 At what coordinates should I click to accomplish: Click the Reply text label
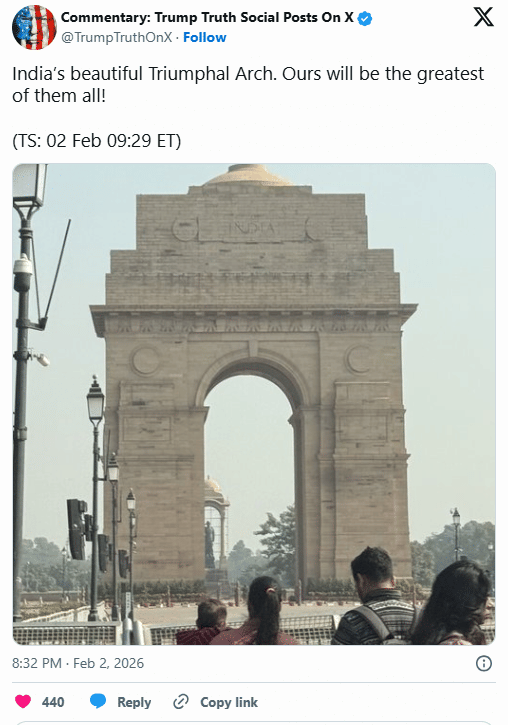click(x=134, y=702)
